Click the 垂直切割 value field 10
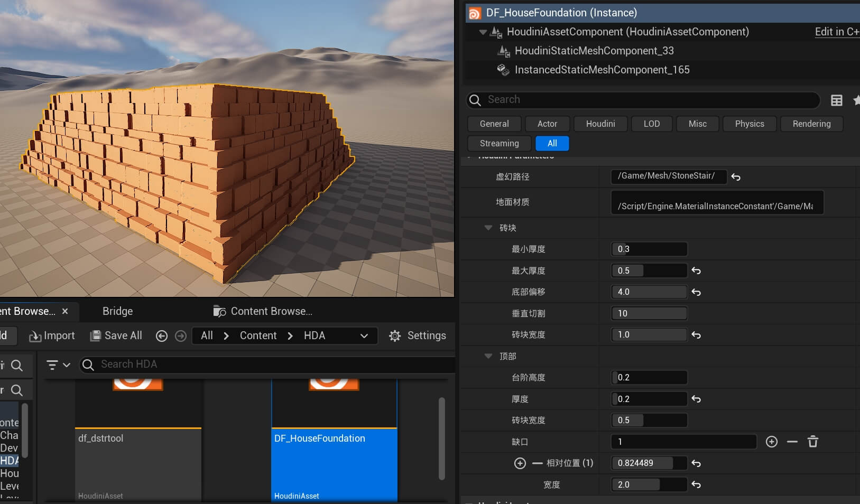The image size is (860, 504). coord(649,313)
